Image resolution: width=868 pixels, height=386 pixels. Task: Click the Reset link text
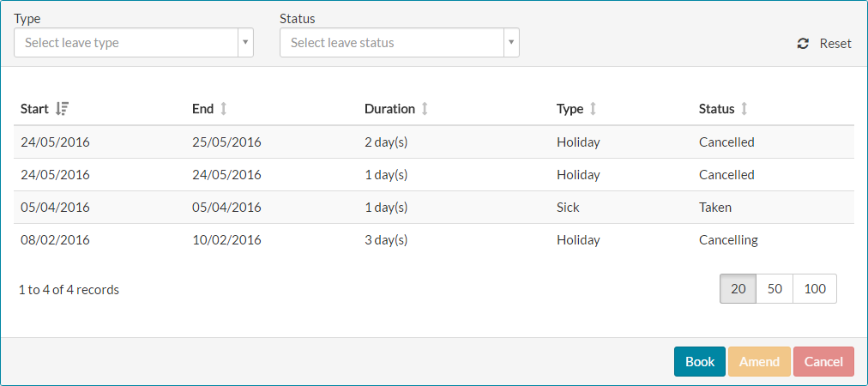pyautogui.click(x=835, y=44)
